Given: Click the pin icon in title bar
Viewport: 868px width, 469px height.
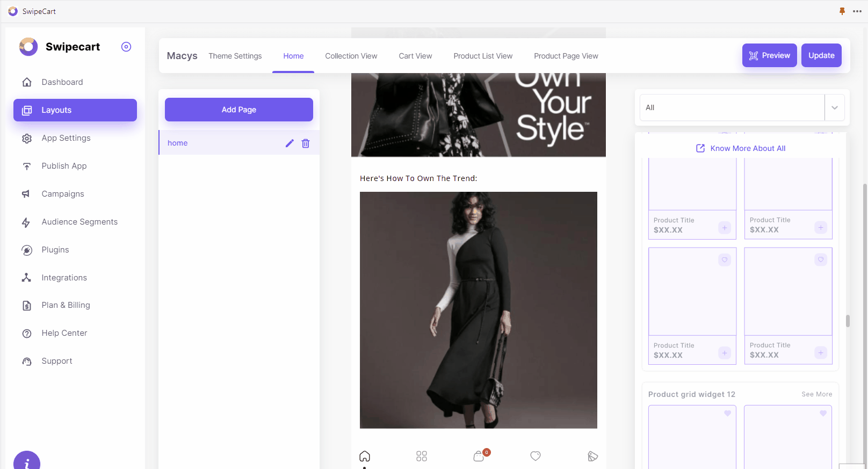Looking at the screenshot, I should 842,11.
